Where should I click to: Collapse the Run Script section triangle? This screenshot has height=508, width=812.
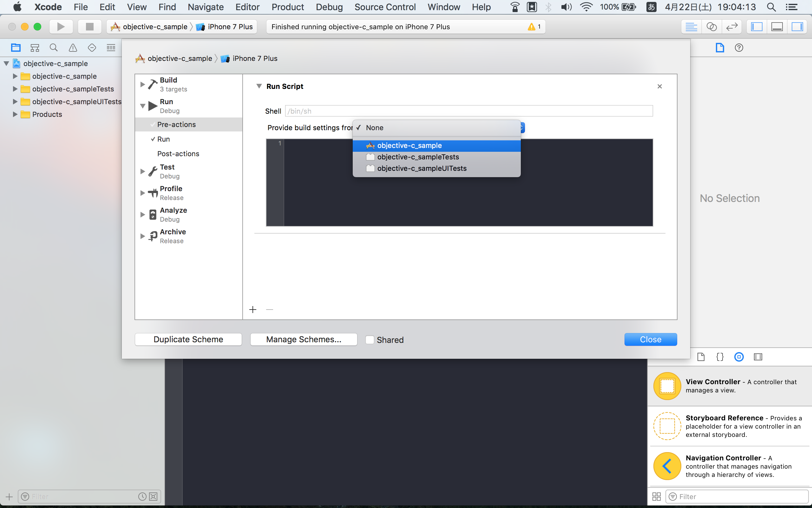coord(259,86)
